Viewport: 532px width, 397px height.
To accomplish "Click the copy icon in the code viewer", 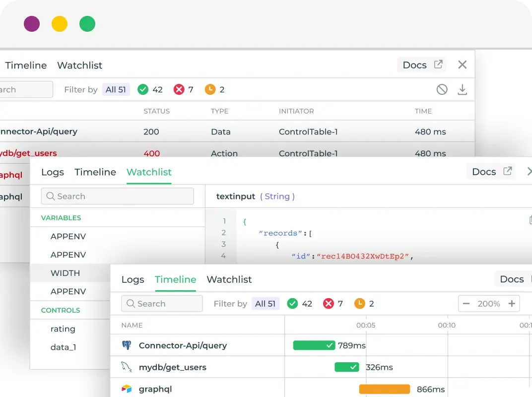I will 530,220.
